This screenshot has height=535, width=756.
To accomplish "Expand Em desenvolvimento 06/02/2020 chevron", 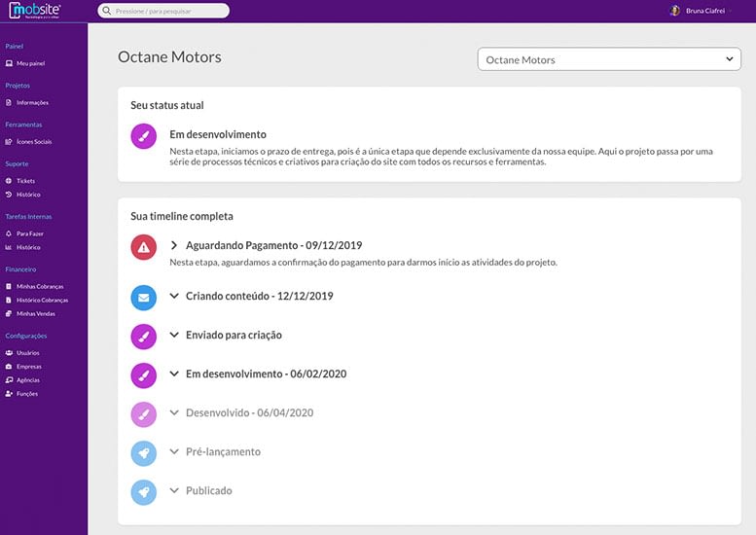I will tap(174, 374).
